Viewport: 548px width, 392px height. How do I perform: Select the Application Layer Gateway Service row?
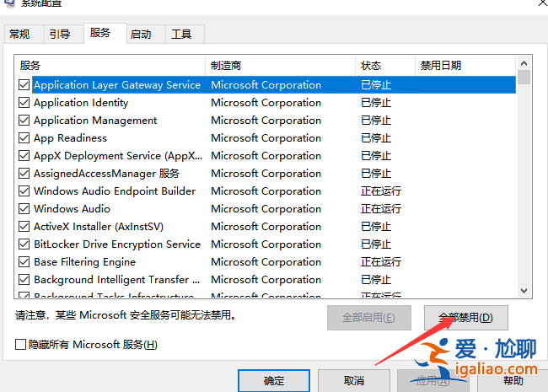click(x=274, y=85)
